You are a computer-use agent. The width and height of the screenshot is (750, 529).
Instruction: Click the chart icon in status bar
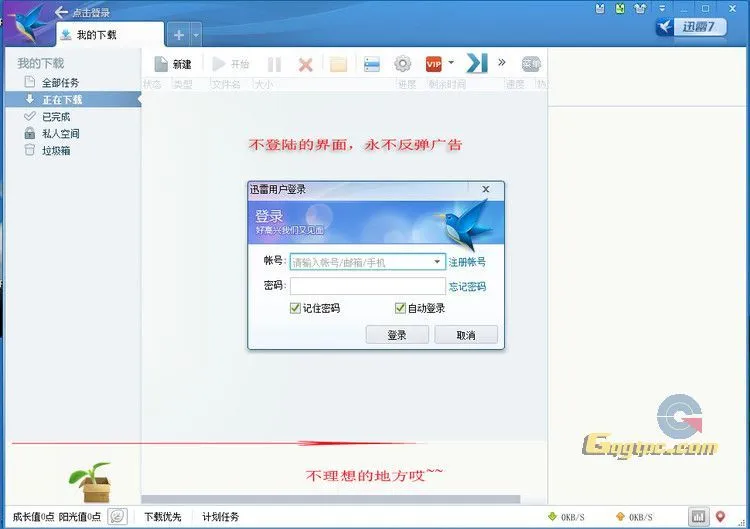pos(698,517)
